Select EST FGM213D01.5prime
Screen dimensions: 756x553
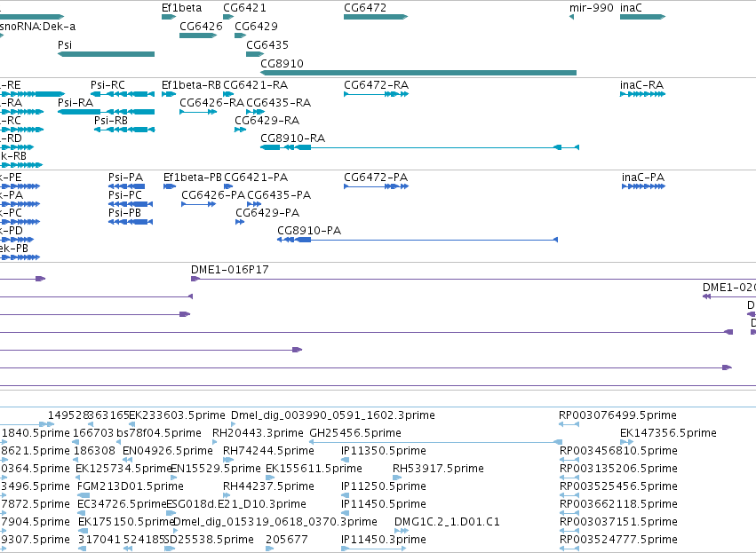click(x=131, y=486)
